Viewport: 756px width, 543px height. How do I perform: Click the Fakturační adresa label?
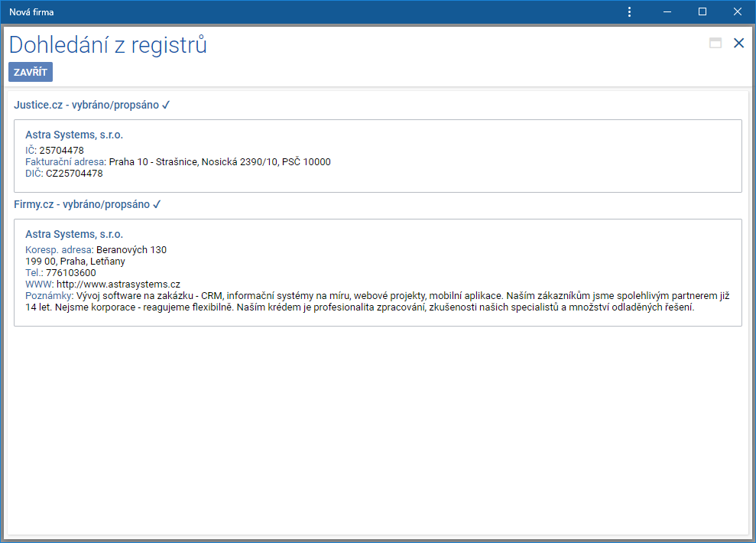pyautogui.click(x=66, y=162)
